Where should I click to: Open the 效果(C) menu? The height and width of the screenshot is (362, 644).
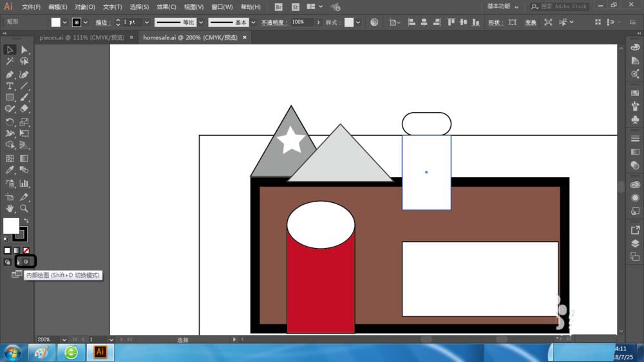point(166,7)
